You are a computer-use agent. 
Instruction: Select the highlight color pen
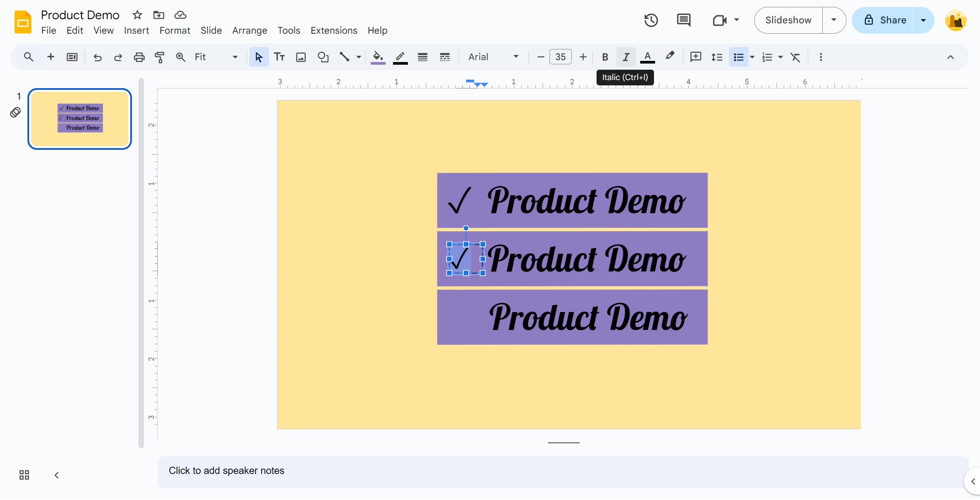pyautogui.click(x=670, y=56)
